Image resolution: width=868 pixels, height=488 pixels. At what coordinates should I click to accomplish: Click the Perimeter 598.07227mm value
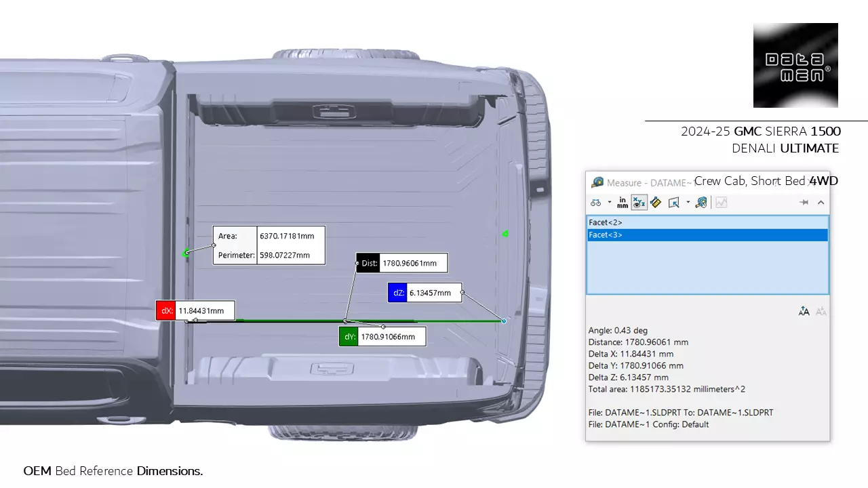(285, 256)
